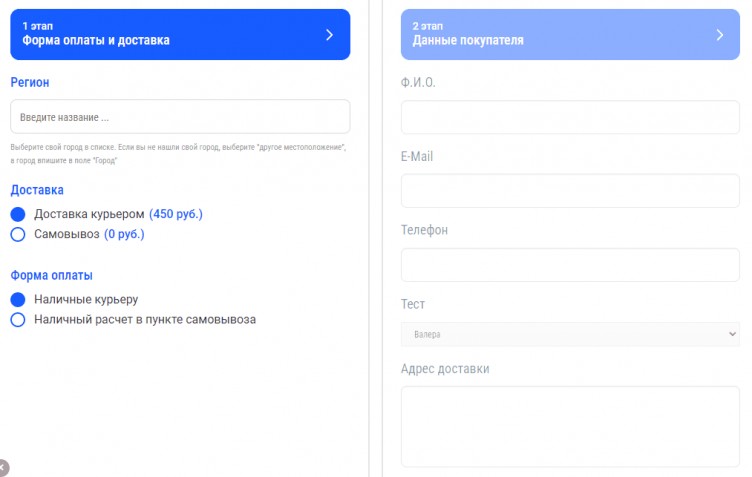
Task: Click the chevron arrow in the 1 этап header
Action: pos(330,34)
